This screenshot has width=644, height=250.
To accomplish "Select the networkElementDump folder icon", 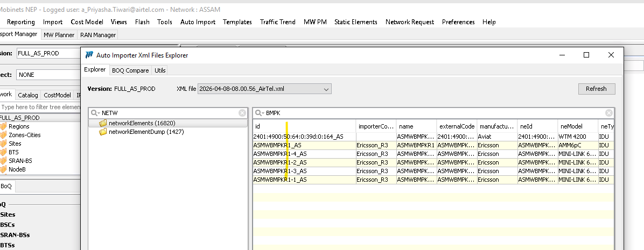I will click(103, 132).
